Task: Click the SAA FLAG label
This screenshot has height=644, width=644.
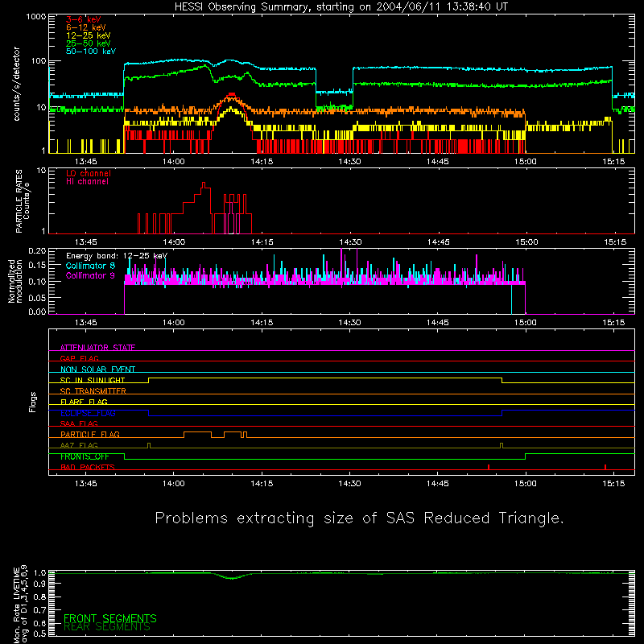Action: coord(79,423)
